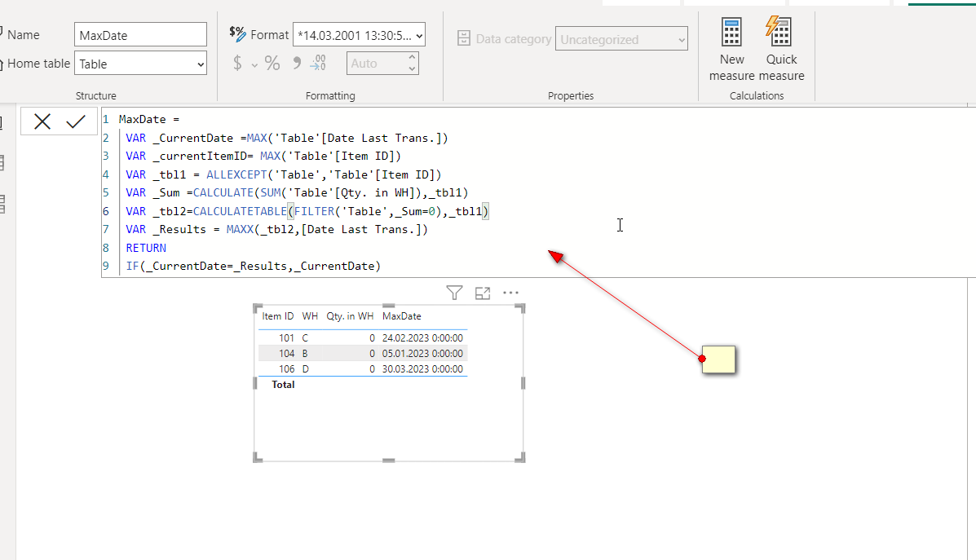Click the date 30.03.2023 0:00:00 cell
Viewport: 976px width, 560px height.
[x=422, y=369]
